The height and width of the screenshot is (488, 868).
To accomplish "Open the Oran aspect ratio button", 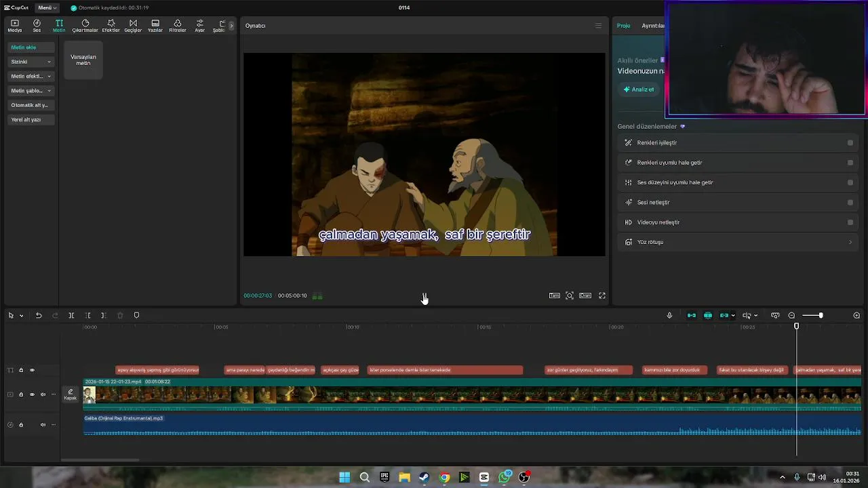I will (x=585, y=296).
